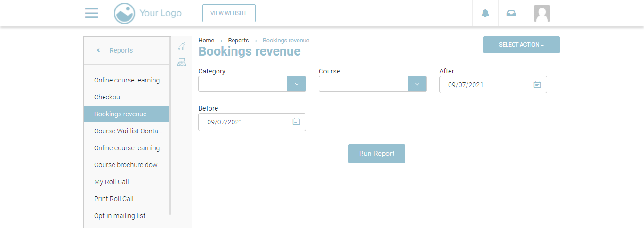Open the hamburger navigation menu

point(91,13)
